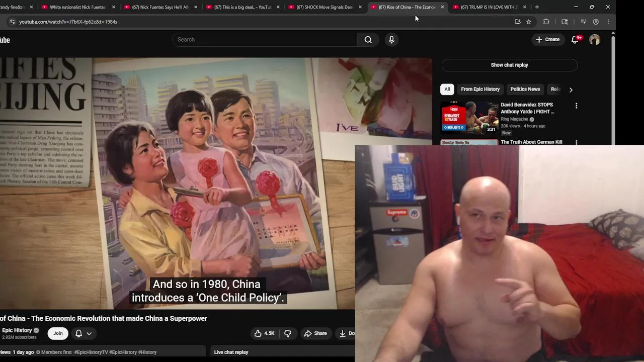This screenshot has width=644, height=362.
Task: Open the search-tabs side panel icon
Action: point(565,22)
